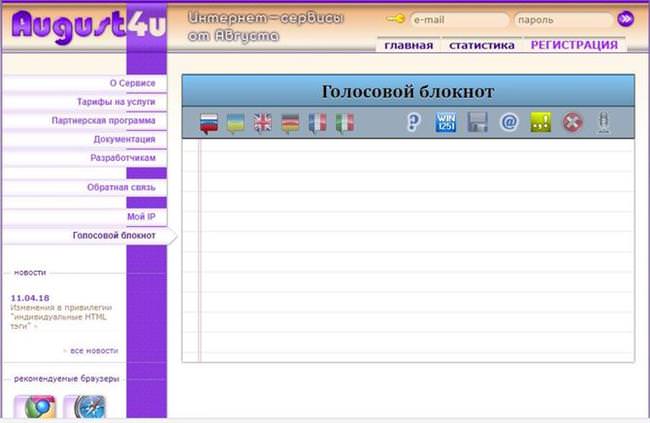This screenshot has width=650, height=423.
Task: Open the 'главная' tab
Action: 408,45
